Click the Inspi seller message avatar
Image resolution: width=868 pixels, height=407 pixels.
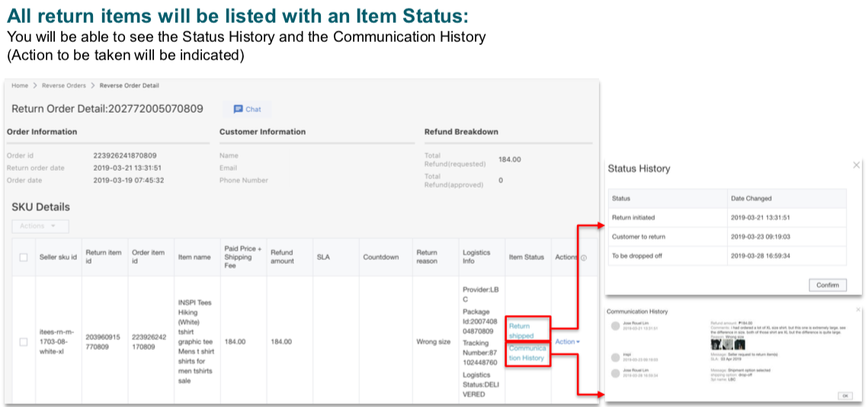[x=615, y=356]
